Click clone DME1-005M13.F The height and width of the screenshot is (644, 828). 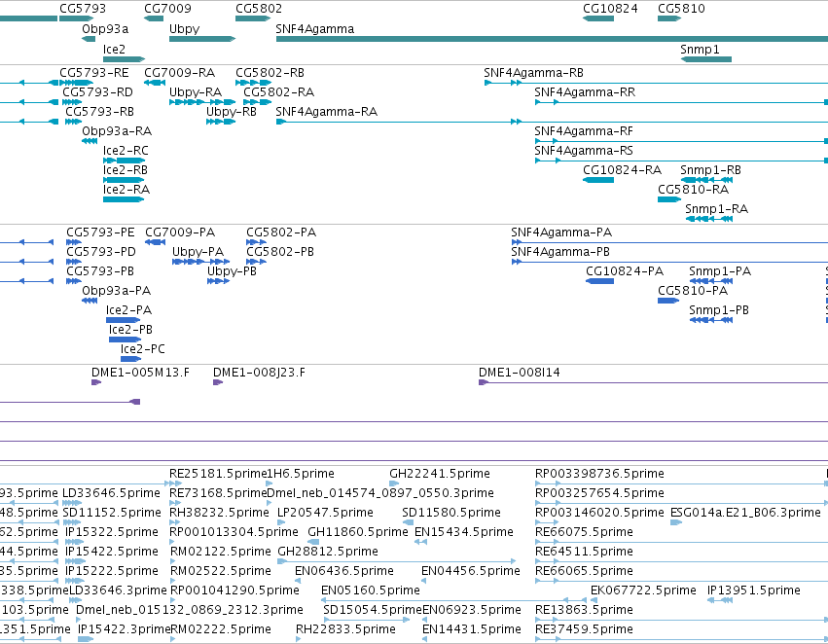pyautogui.click(x=140, y=373)
